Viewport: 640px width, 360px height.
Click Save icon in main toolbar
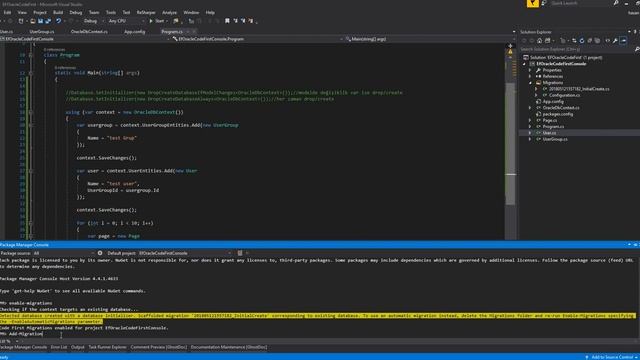(40, 21)
